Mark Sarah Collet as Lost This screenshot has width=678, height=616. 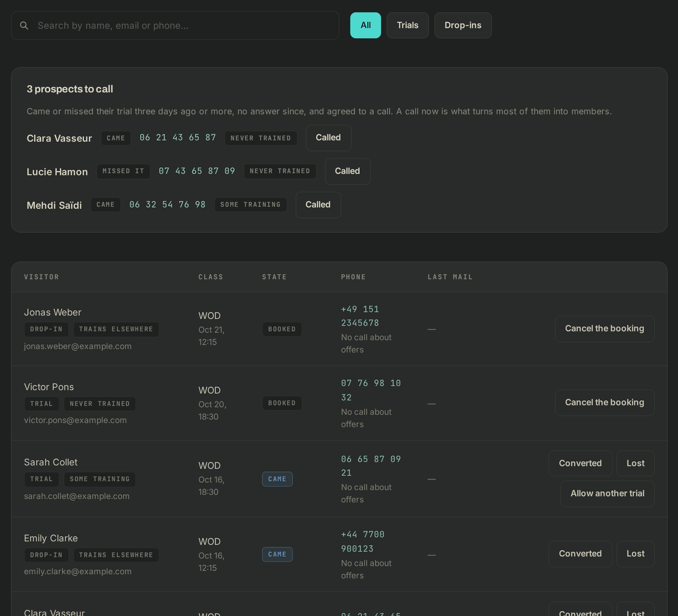click(x=636, y=463)
